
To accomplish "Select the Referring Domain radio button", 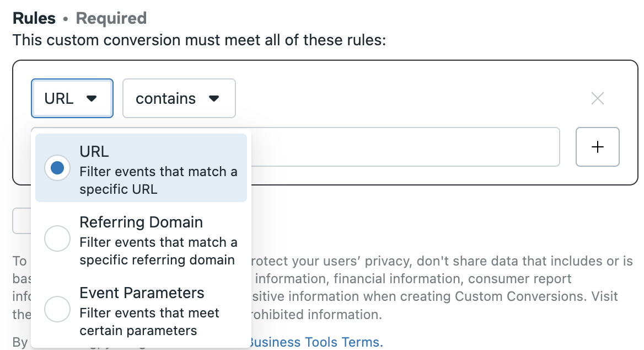I will pyautogui.click(x=57, y=238).
